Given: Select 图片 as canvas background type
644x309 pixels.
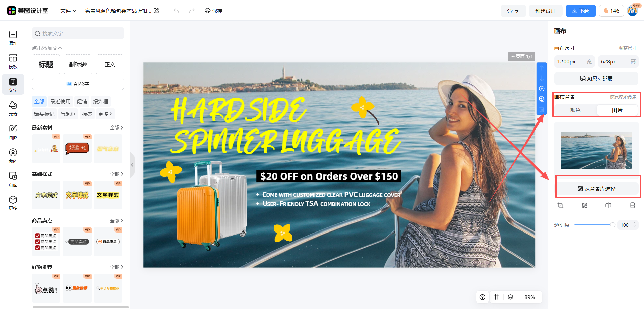Looking at the screenshot, I should tap(617, 110).
